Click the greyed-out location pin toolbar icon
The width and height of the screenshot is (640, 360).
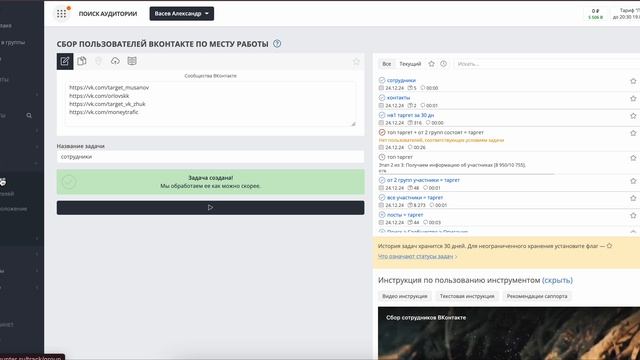98,61
